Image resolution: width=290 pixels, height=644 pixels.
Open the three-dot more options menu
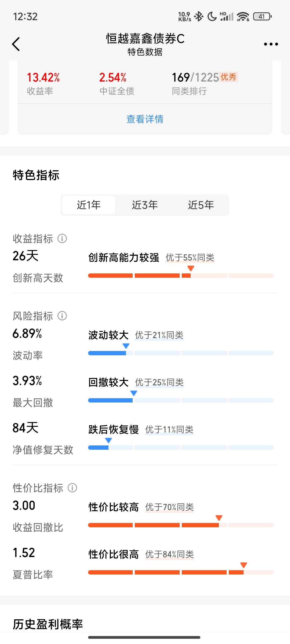pyautogui.click(x=271, y=44)
